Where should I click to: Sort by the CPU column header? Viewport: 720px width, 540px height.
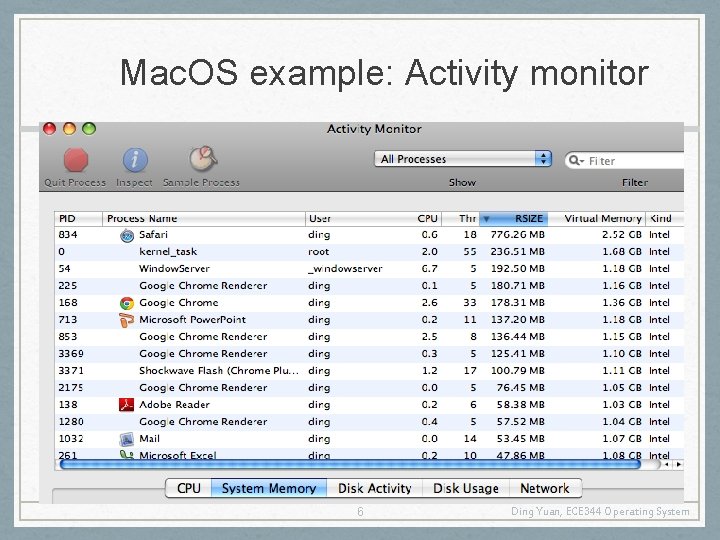[425, 219]
